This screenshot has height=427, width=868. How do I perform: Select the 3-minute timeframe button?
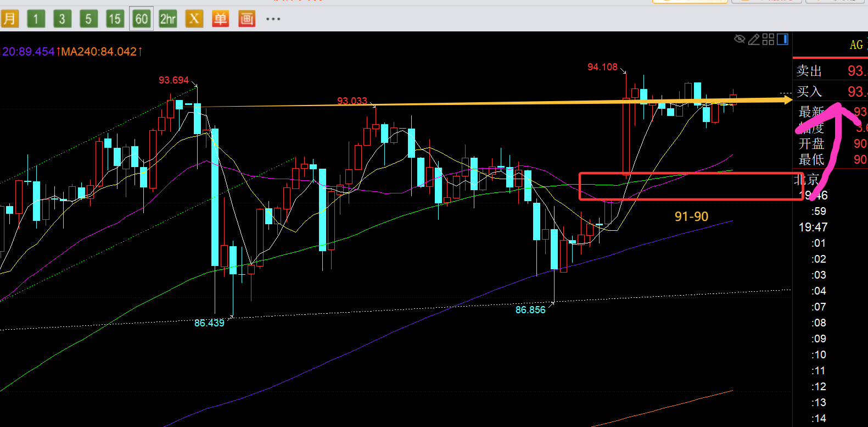point(62,19)
